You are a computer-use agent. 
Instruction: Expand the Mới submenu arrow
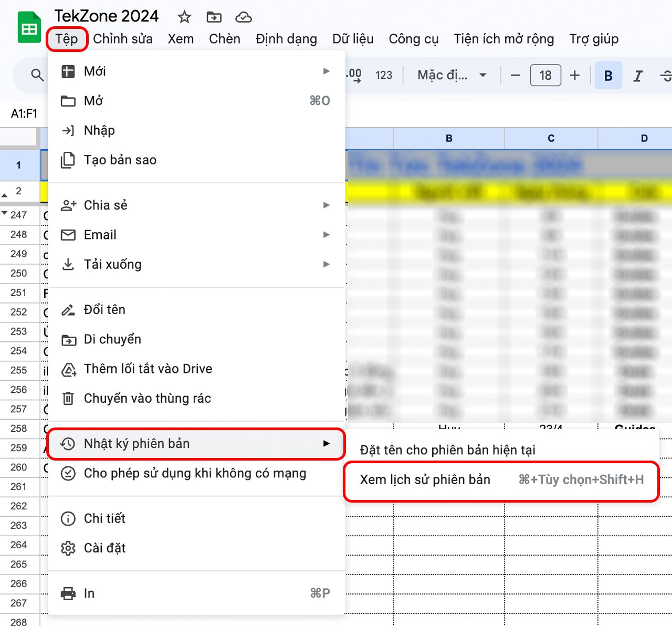pyautogui.click(x=327, y=71)
